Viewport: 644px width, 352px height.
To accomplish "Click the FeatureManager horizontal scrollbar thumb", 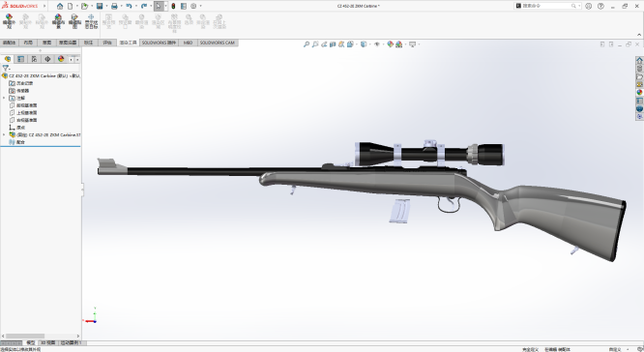I will tap(25, 336).
